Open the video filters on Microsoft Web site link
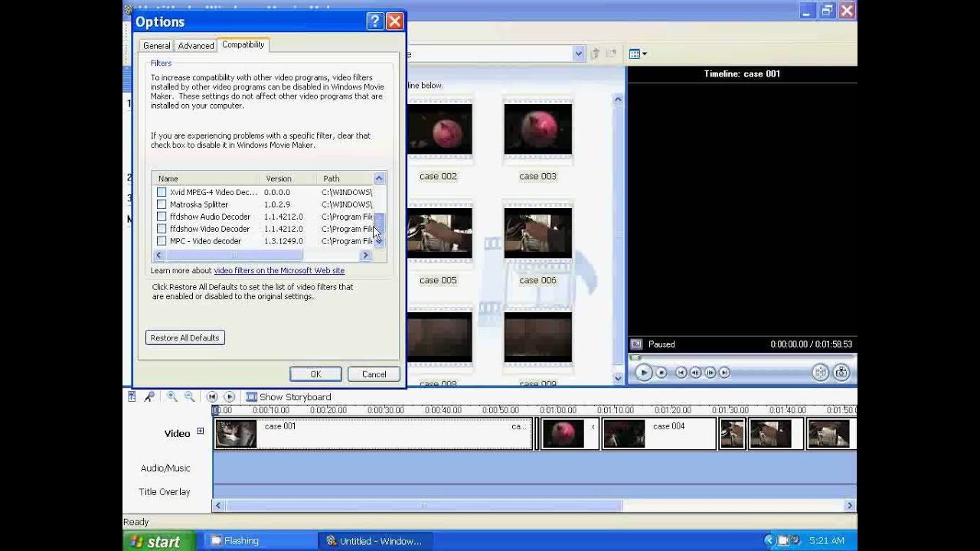This screenshot has width=980, height=551. click(x=279, y=270)
